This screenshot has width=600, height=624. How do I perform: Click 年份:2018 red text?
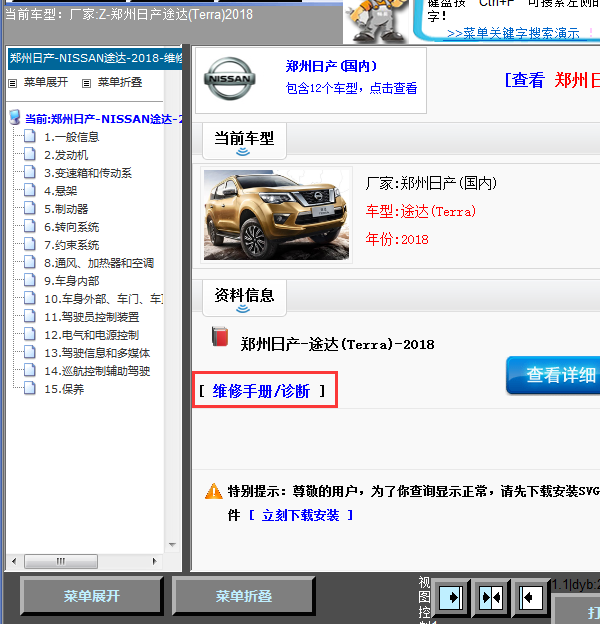pyautogui.click(x=397, y=239)
